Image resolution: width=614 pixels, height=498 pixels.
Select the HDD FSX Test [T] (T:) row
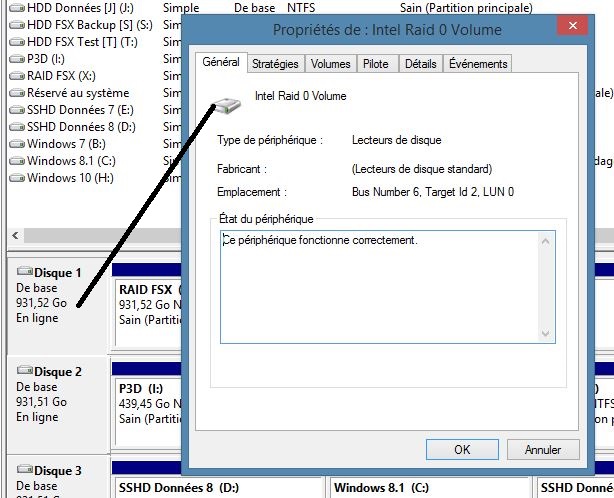(x=95, y=42)
